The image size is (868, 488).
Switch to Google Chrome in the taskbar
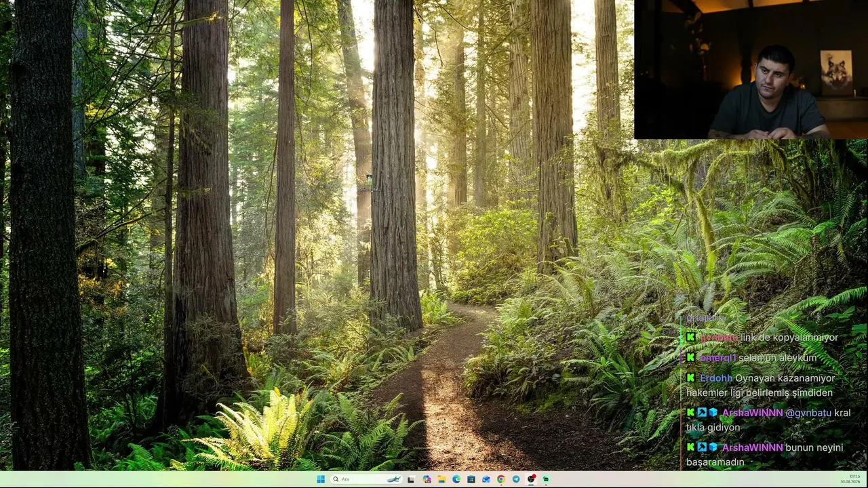(501, 479)
